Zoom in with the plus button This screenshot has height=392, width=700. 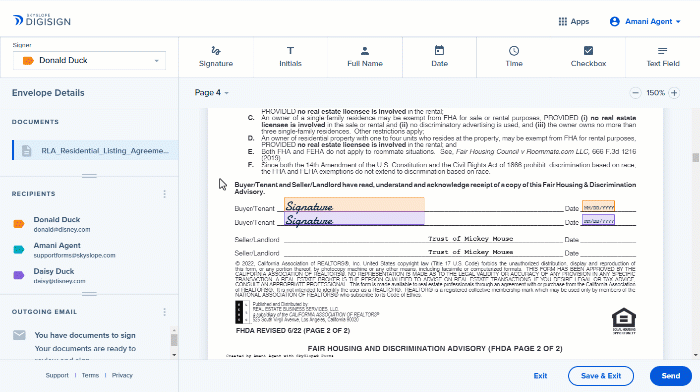[x=674, y=93]
